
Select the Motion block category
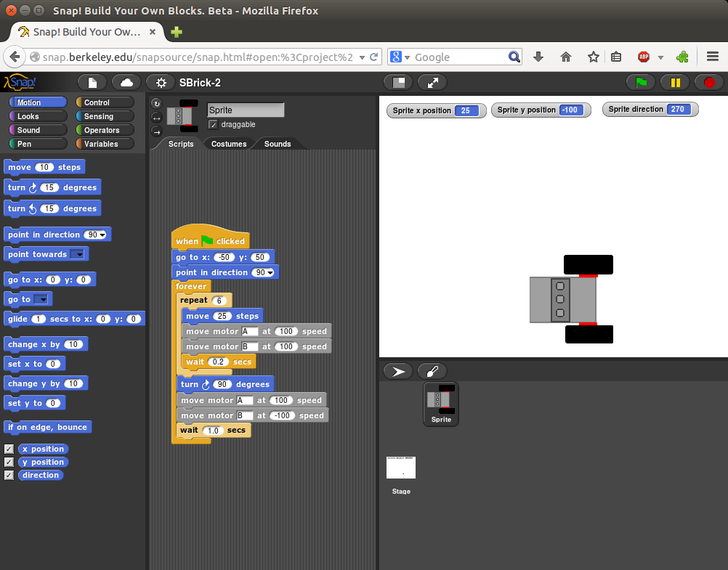click(x=38, y=102)
